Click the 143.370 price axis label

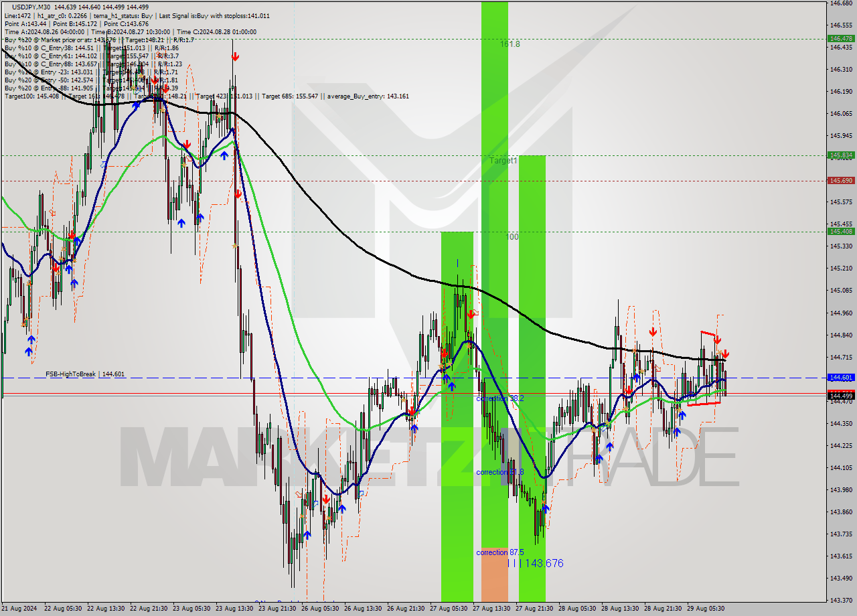[x=840, y=600]
